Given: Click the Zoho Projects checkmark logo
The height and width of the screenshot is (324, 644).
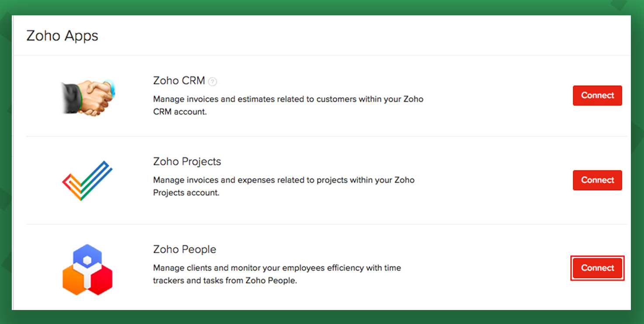Looking at the screenshot, I should pos(87,181).
